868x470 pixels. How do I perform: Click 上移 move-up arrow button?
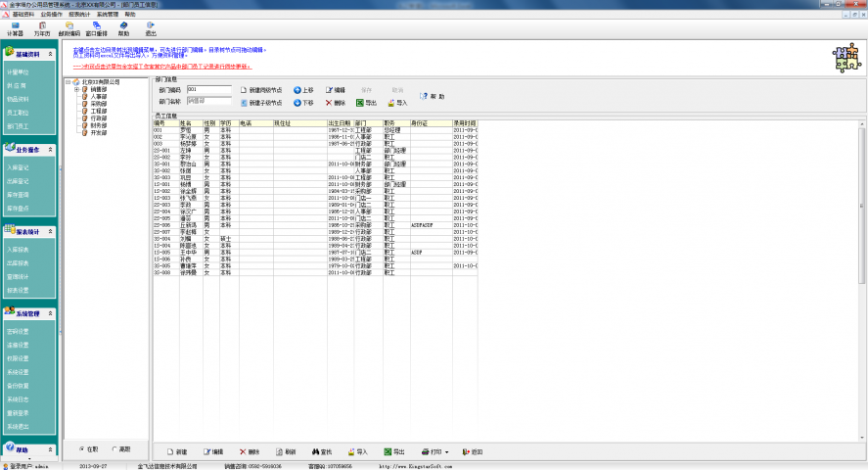303,89
